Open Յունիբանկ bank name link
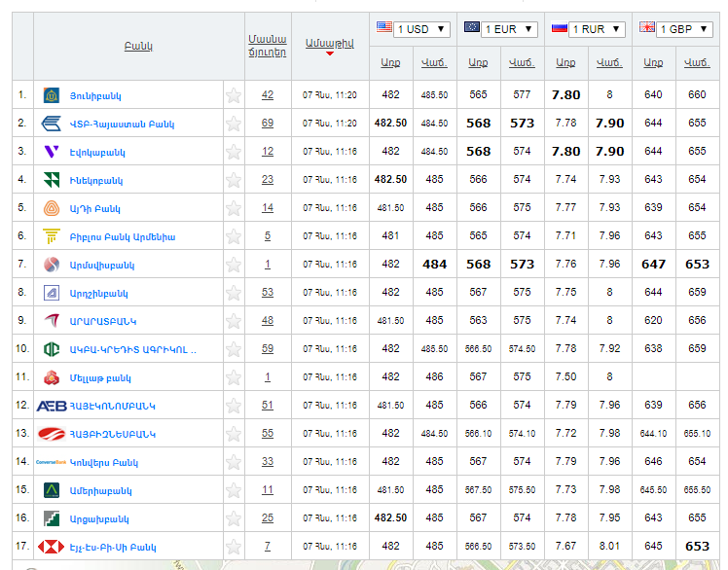728x570 pixels. [x=95, y=96]
